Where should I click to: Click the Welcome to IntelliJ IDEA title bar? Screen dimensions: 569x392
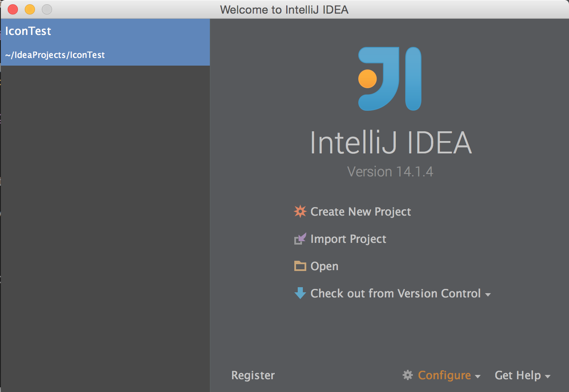pyautogui.click(x=284, y=9)
